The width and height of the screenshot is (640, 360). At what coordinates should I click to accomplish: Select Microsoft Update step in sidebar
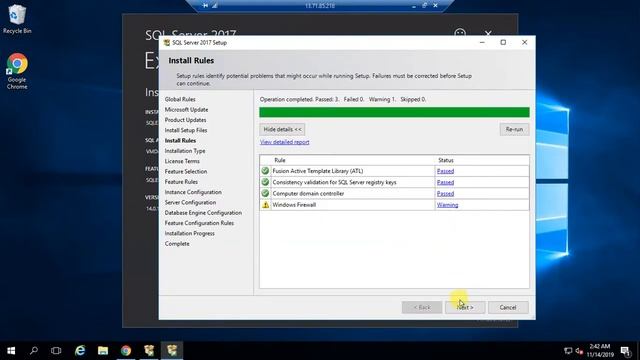point(187,109)
